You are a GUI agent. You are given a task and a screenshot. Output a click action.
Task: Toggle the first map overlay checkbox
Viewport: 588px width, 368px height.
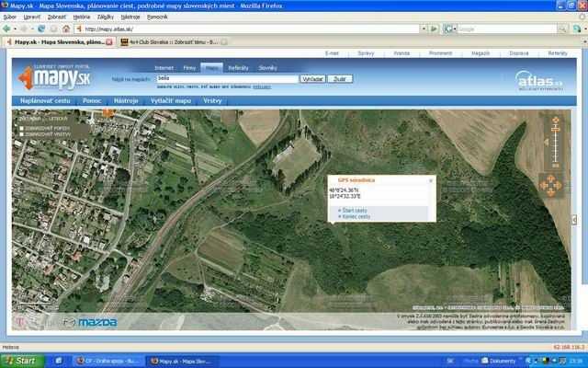pos(21,129)
